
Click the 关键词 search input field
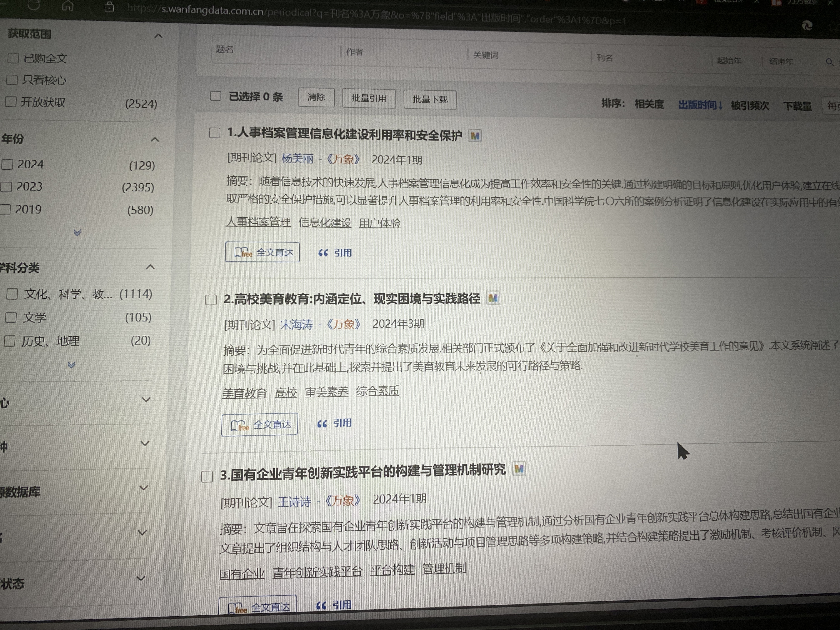point(530,56)
